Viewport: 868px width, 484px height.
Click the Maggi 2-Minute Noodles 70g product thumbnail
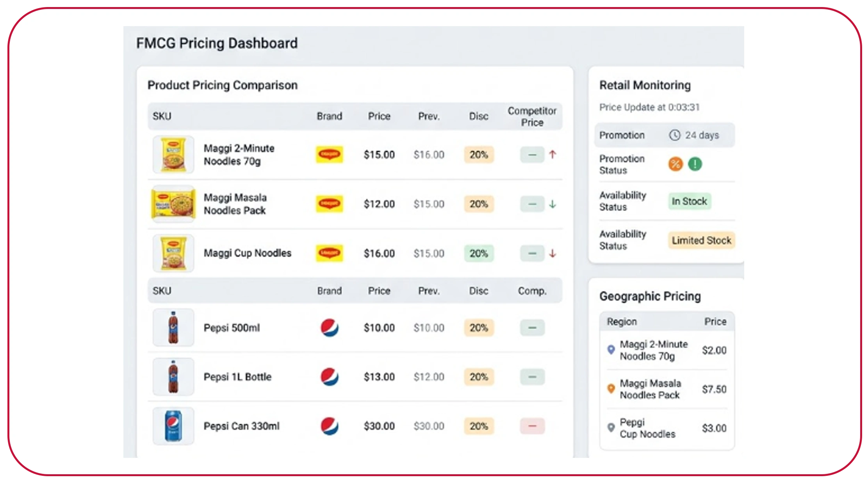coord(173,155)
